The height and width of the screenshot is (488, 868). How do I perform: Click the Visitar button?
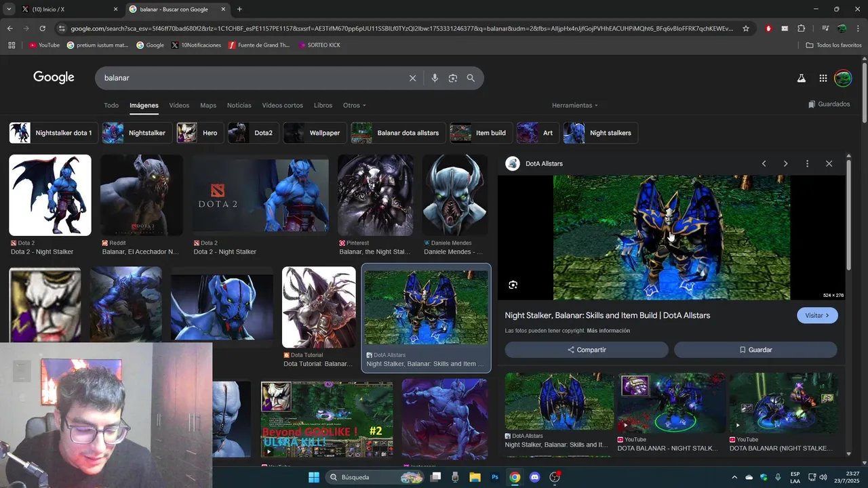coord(817,315)
